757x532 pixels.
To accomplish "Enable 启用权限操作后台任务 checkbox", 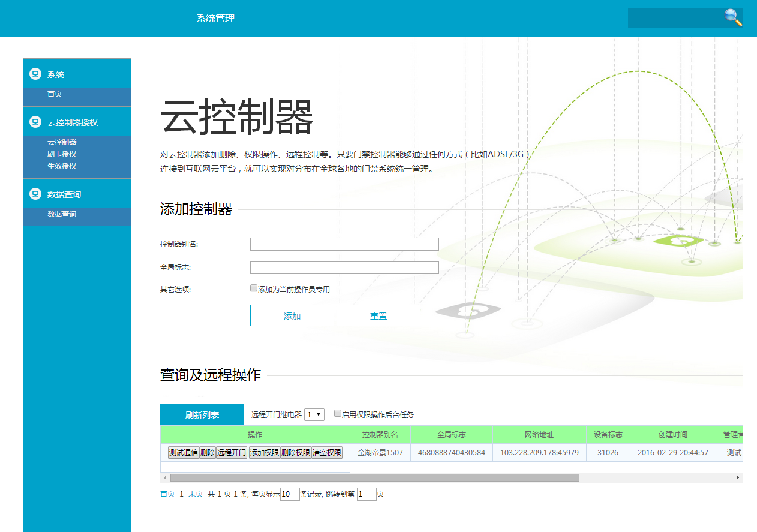I will (x=338, y=413).
